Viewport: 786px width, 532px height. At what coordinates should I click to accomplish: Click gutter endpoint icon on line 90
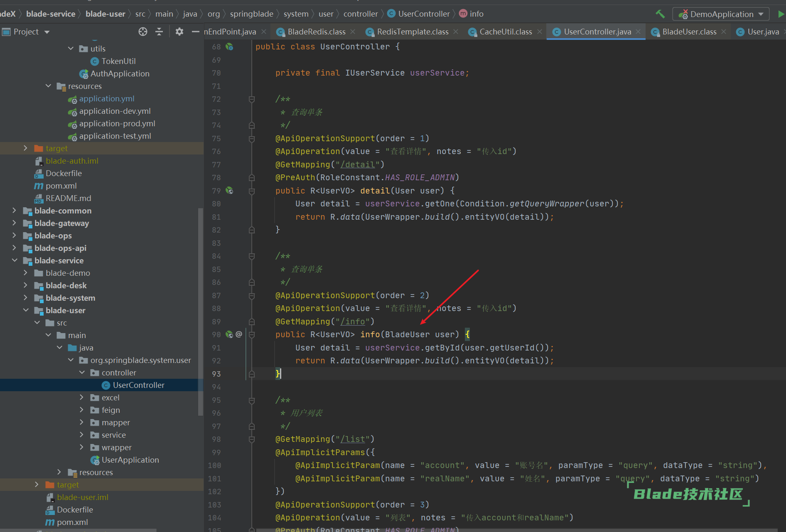tap(229, 334)
